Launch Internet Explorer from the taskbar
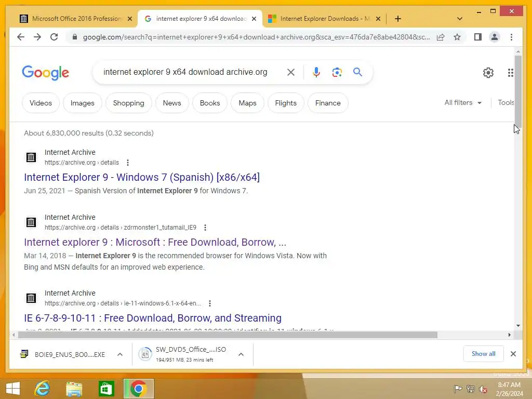This screenshot has width=532, height=399. (43, 389)
